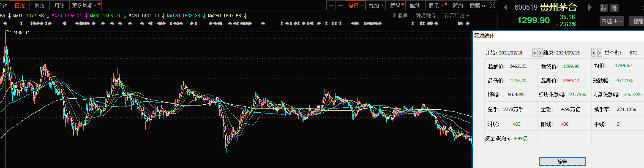644x168 pixels.
Task: Click the MA250 yellow arrow indicator
Action: click(246, 16)
